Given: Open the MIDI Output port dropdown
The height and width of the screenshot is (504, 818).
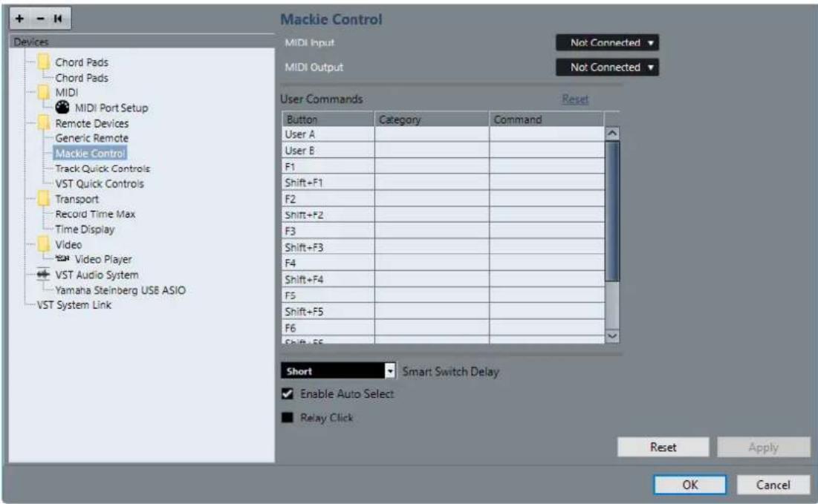Looking at the screenshot, I should coord(607,68).
